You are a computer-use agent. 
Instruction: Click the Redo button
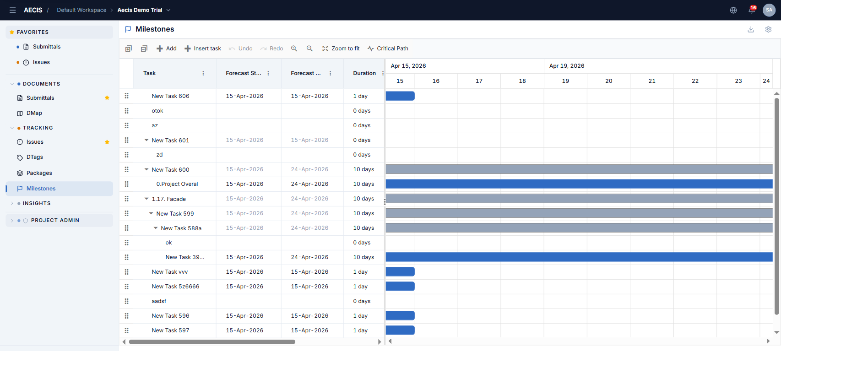(x=272, y=49)
